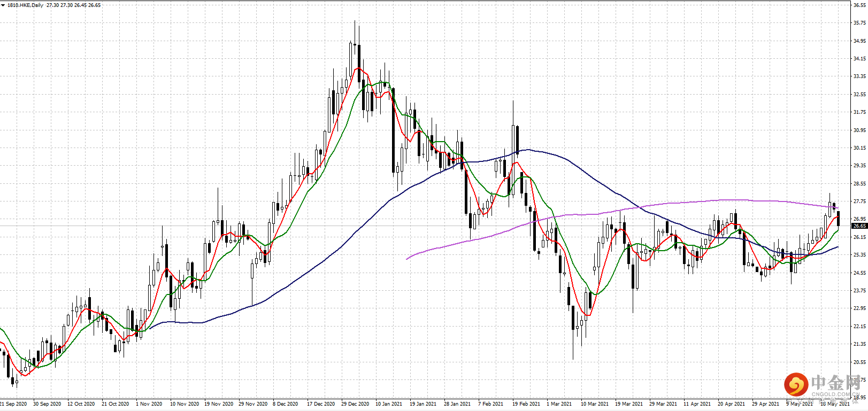Click the 29 Apr 2021 date label

point(766,404)
